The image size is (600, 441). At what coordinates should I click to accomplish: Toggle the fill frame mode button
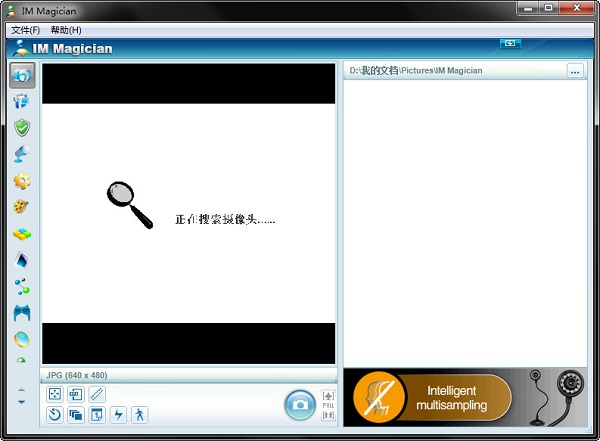click(x=328, y=405)
